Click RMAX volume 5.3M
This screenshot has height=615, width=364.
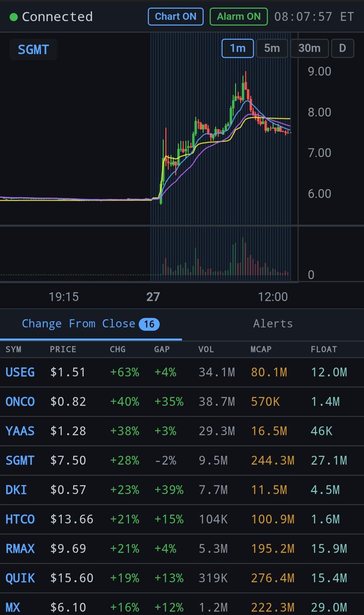click(213, 549)
